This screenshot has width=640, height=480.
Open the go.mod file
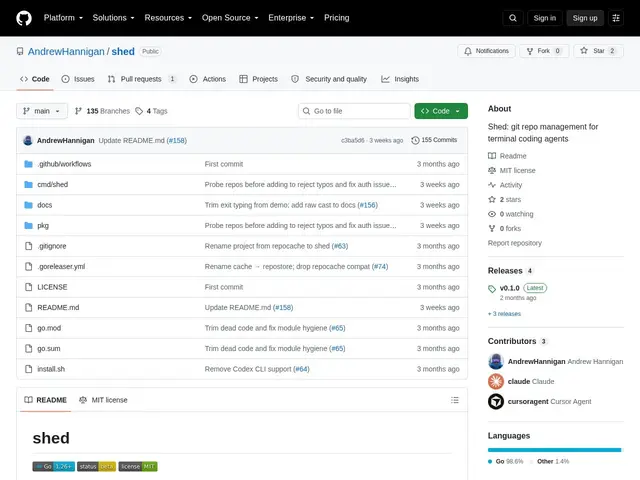tap(49, 328)
